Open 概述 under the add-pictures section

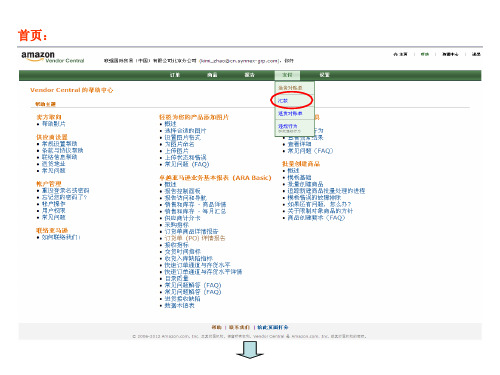[x=170, y=124]
